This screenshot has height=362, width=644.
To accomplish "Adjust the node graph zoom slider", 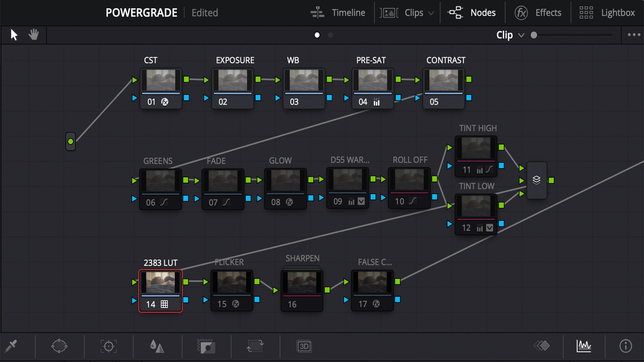I will coord(534,35).
